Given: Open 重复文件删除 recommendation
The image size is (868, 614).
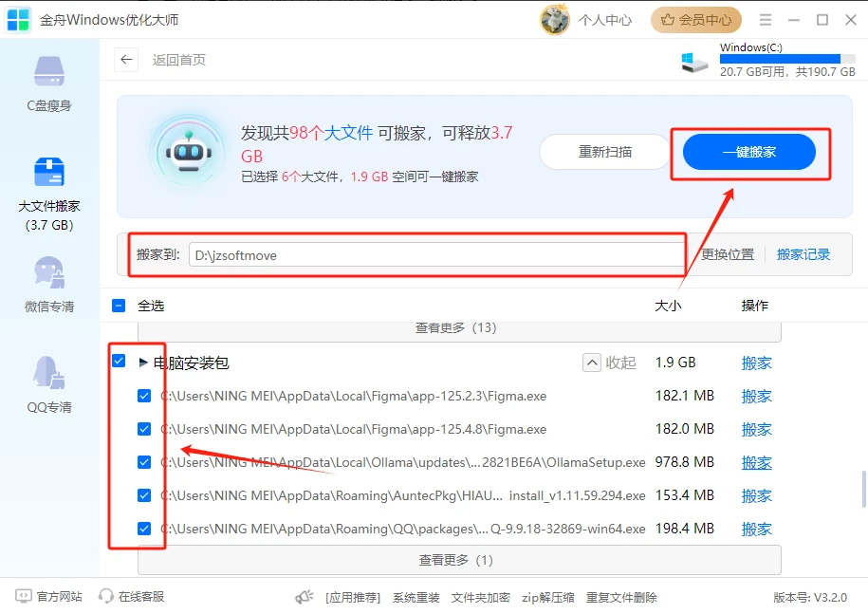Looking at the screenshot, I should (621, 597).
